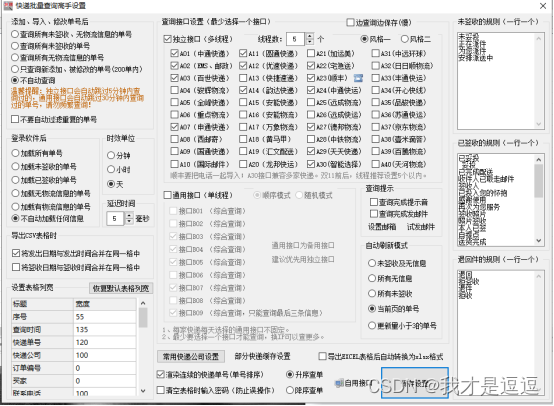Click 恢复默认表格列宽 button

(121, 288)
